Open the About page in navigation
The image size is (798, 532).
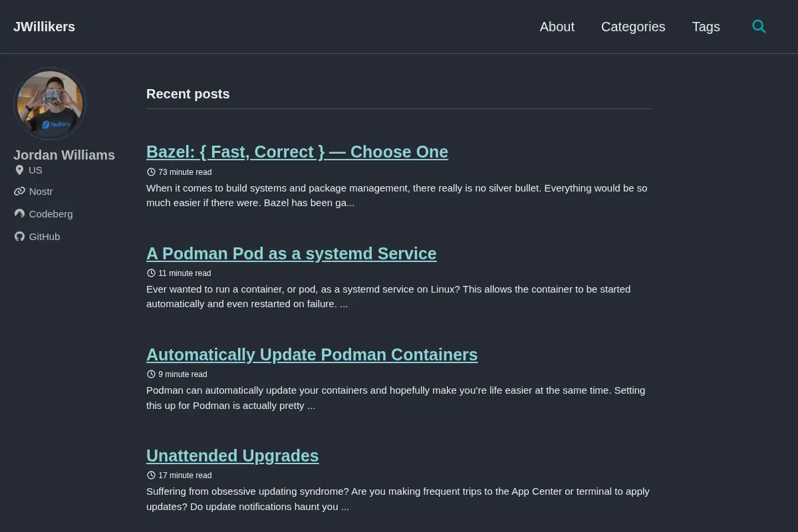557,27
